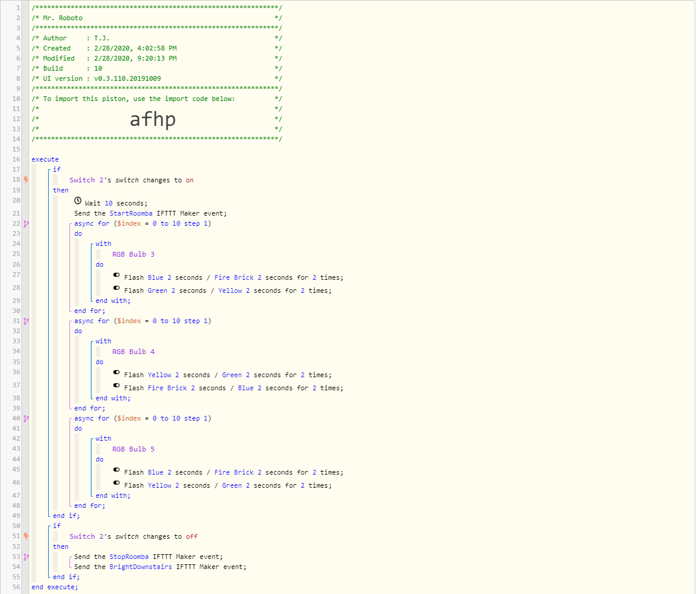Click the flash icon before Yellow / Green on line 46
The image size is (700, 594).
point(116,482)
